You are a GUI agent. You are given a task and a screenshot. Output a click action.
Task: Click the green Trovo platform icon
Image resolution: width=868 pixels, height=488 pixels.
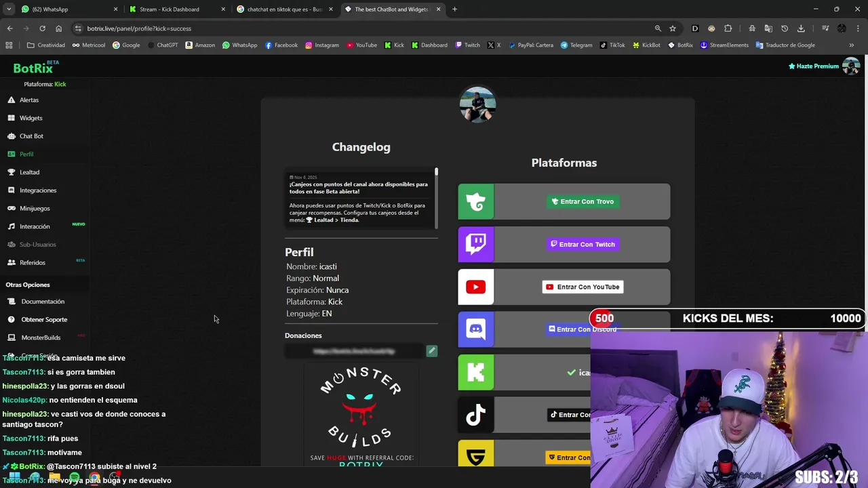(x=476, y=201)
